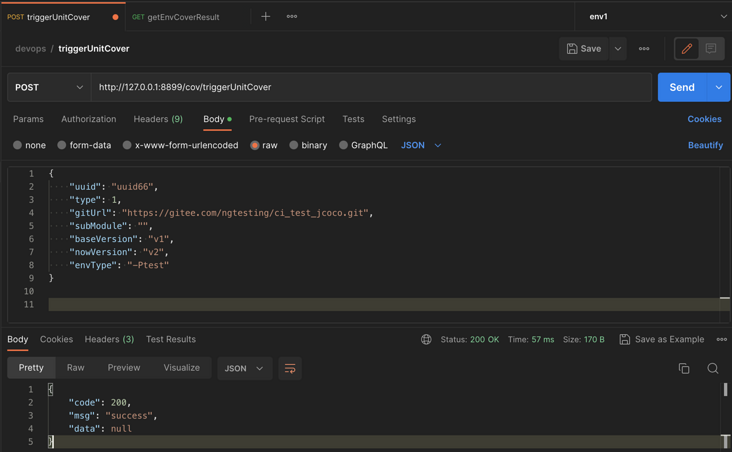Open the comments panel icon
Screen dimensions: 732x452
[711, 48]
